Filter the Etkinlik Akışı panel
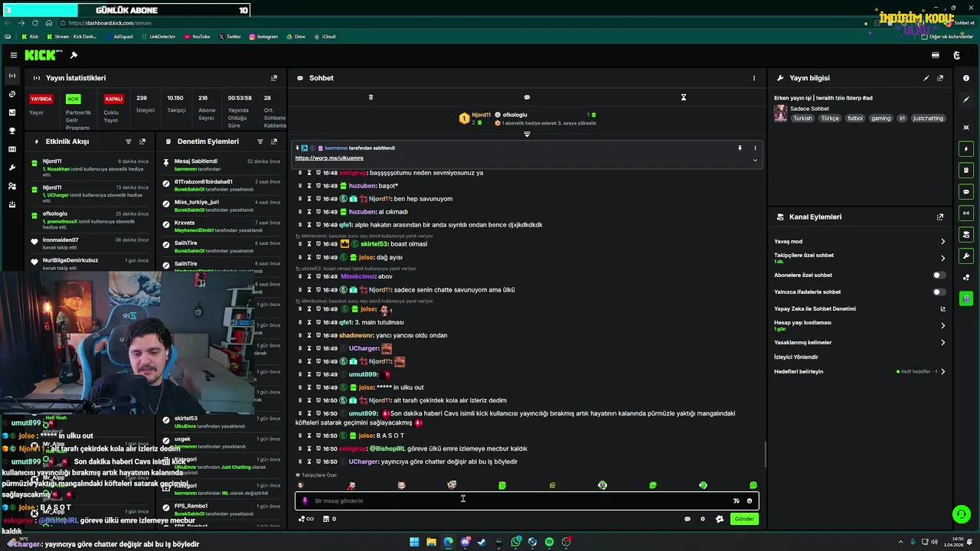 (x=129, y=142)
